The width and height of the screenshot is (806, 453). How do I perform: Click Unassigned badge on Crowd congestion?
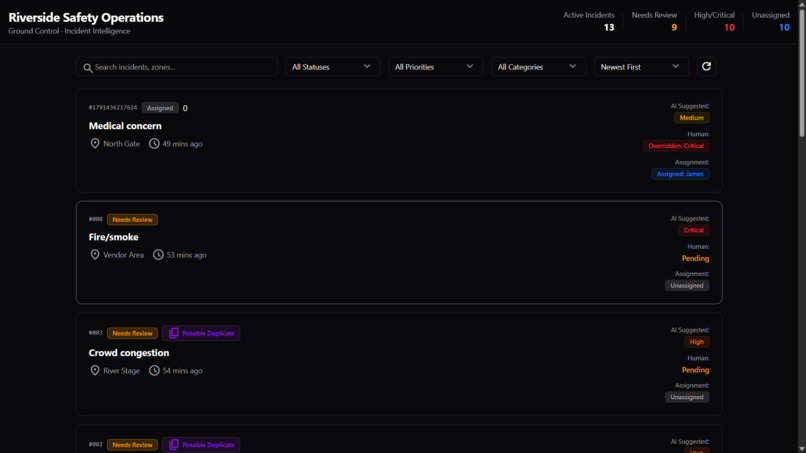[687, 397]
